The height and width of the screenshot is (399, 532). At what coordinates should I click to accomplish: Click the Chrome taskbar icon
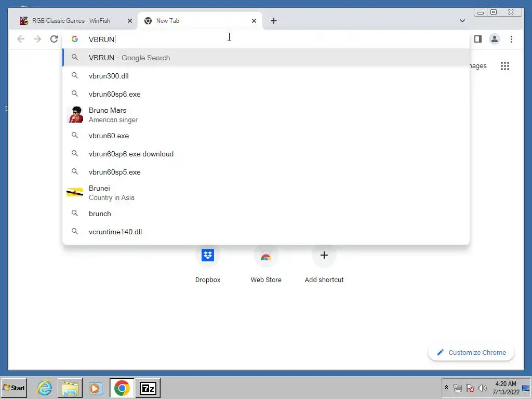click(x=122, y=388)
